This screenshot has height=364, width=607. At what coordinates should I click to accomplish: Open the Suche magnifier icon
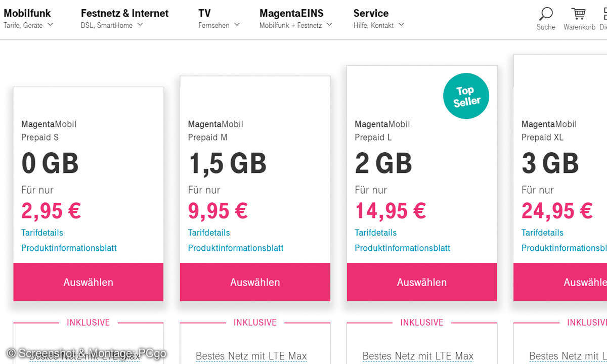(546, 14)
